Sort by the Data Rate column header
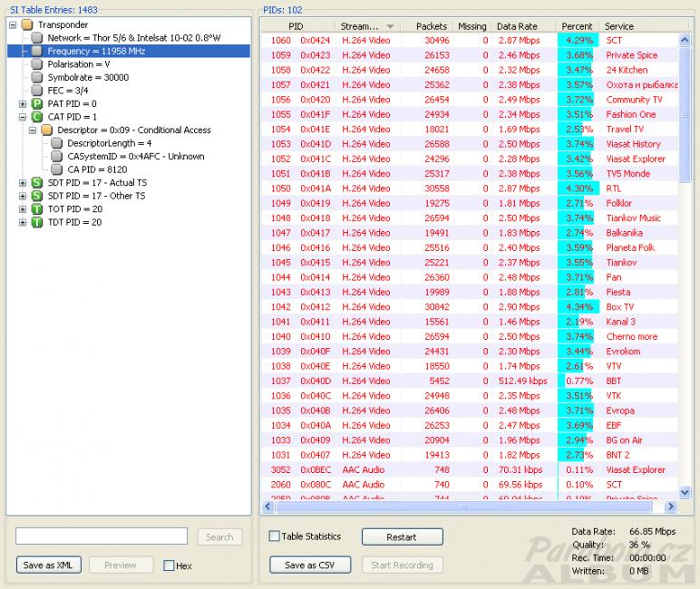This screenshot has height=589, width=700. tap(524, 26)
